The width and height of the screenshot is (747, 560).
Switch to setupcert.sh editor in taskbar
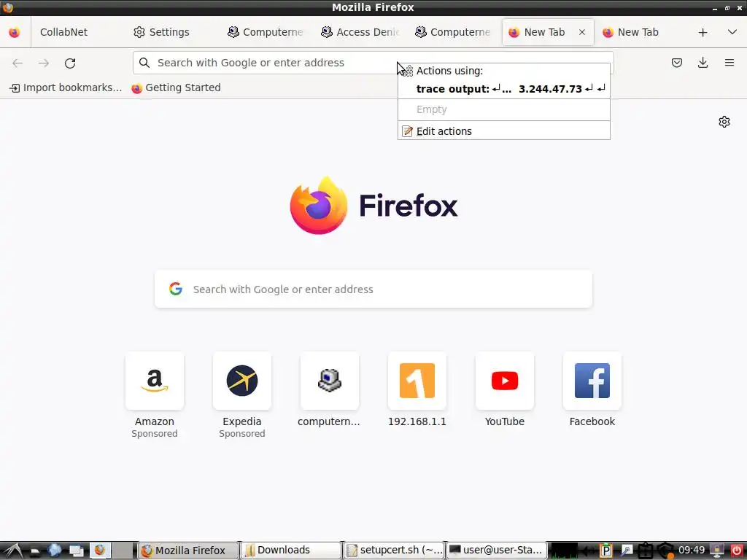point(394,551)
